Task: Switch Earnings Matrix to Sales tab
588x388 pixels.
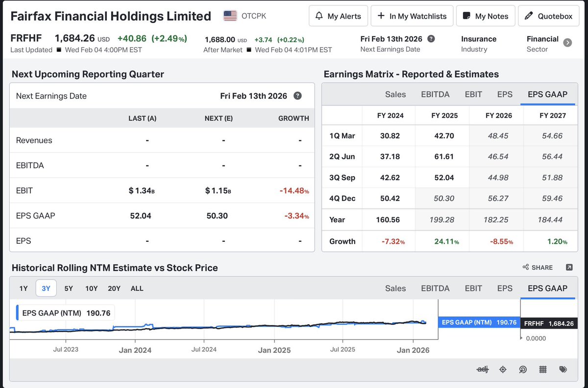Action: [x=395, y=94]
